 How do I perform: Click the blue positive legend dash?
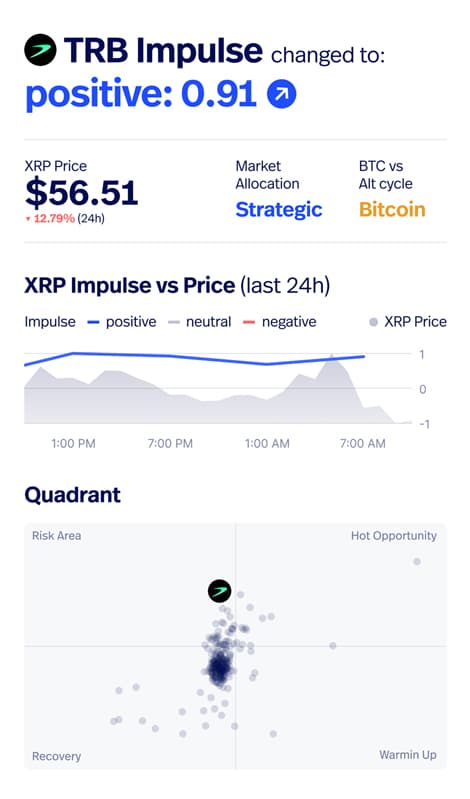pyautogui.click(x=93, y=322)
